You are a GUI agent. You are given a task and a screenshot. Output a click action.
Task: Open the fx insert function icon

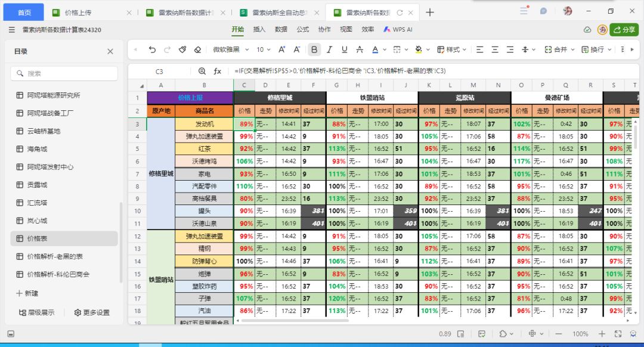pos(217,71)
